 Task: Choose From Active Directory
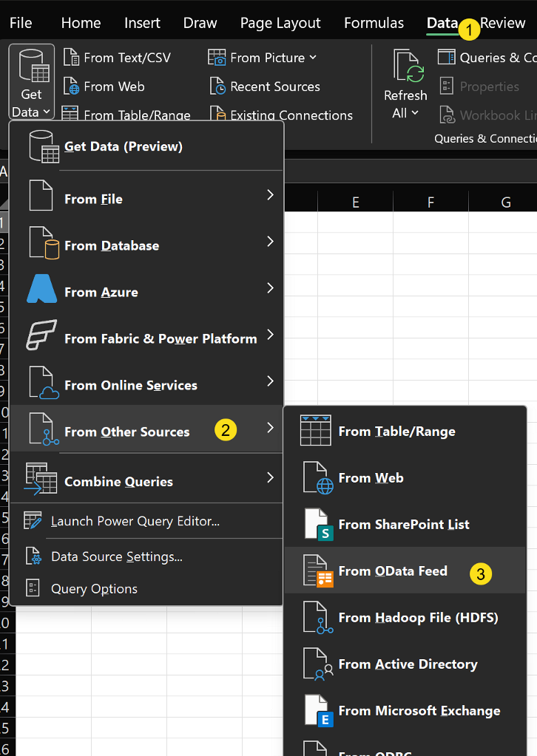pyautogui.click(x=405, y=664)
